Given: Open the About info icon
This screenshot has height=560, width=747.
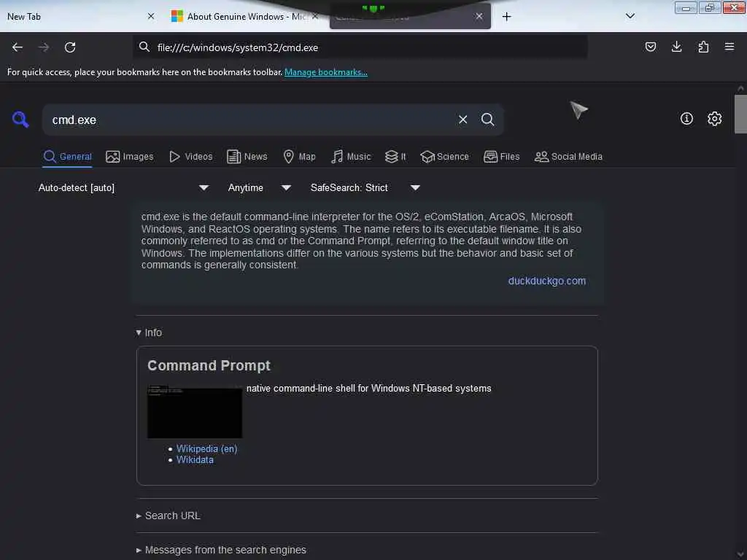Looking at the screenshot, I should [x=686, y=119].
